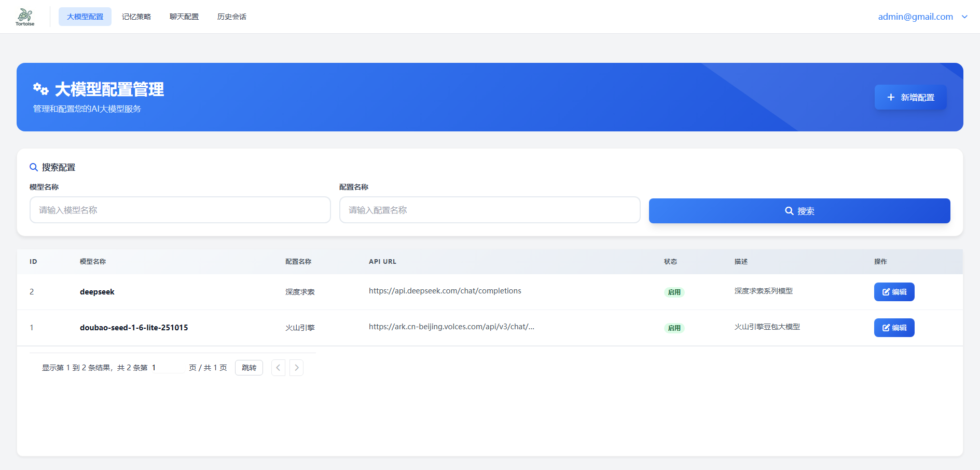Click the gears icon beside 大模型配置管理
Viewport: 980px width, 470px height.
[41, 89]
